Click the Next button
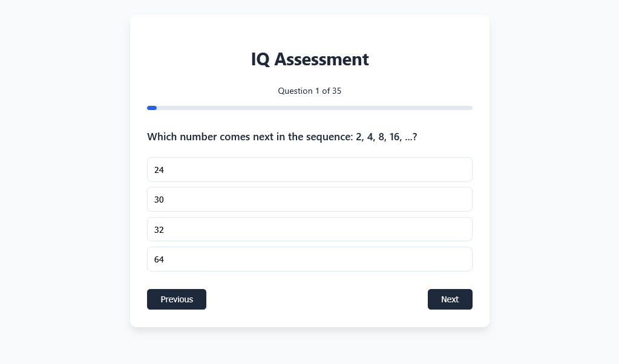The image size is (619, 364). tap(450, 299)
